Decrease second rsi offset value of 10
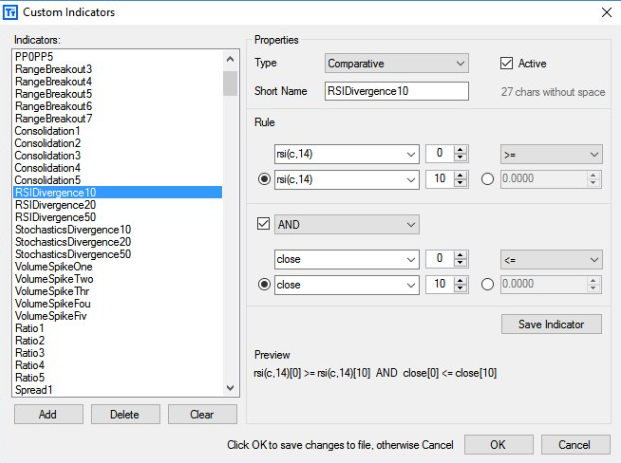The image size is (621, 463). click(x=460, y=183)
